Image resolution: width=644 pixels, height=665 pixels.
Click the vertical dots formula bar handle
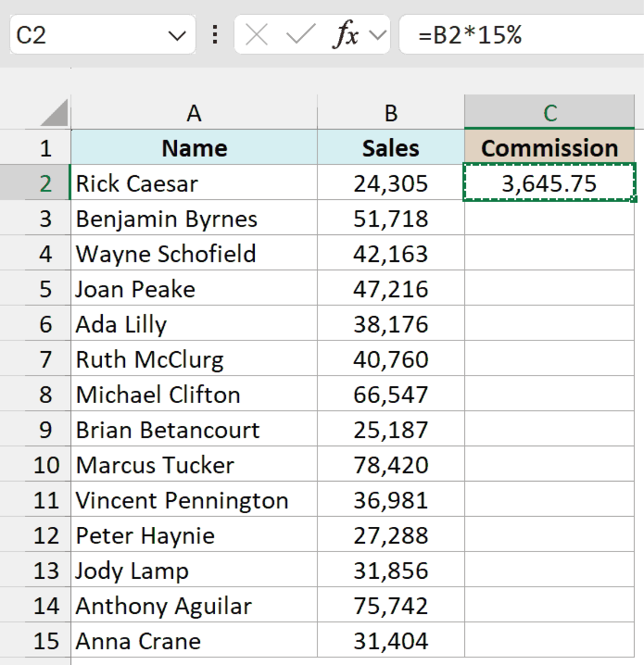click(215, 34)
